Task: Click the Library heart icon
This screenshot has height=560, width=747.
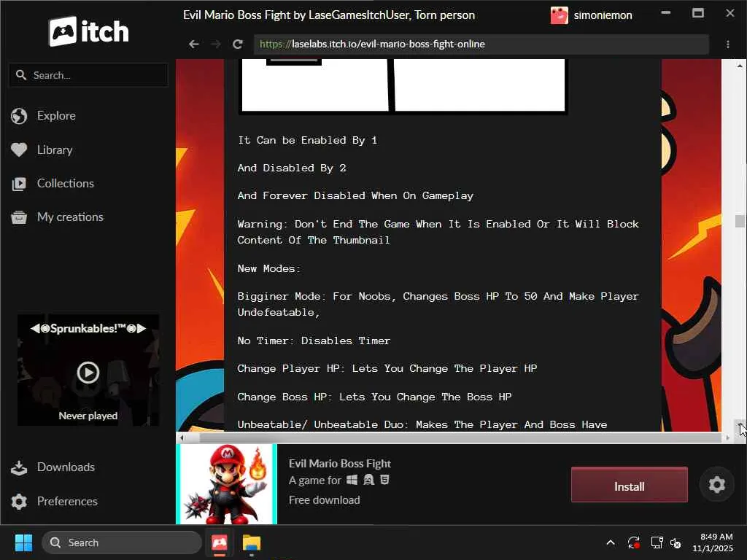Action: click(19, 150)
